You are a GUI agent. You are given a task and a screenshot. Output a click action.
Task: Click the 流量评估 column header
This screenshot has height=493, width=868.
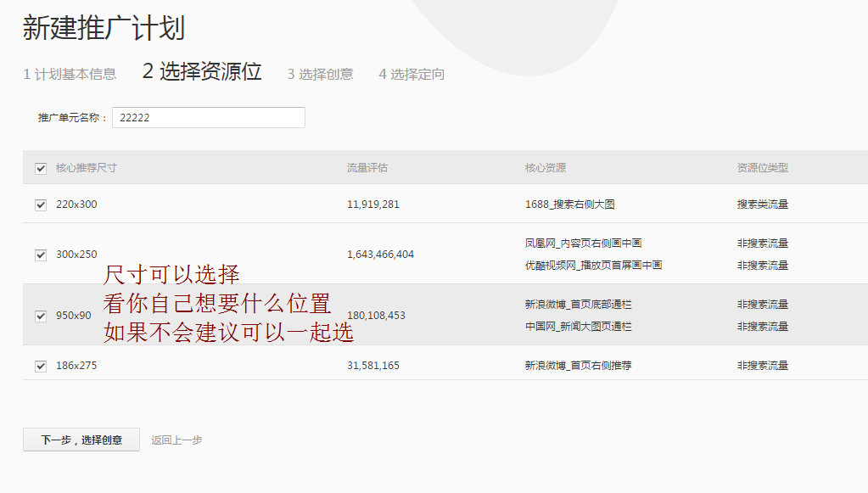tap(367, 168)
